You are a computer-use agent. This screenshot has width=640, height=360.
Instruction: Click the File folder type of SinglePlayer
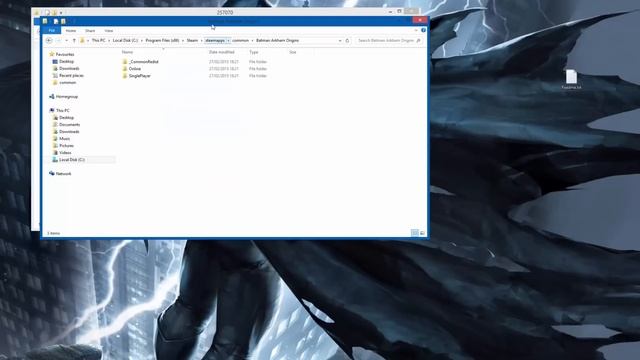258,76
